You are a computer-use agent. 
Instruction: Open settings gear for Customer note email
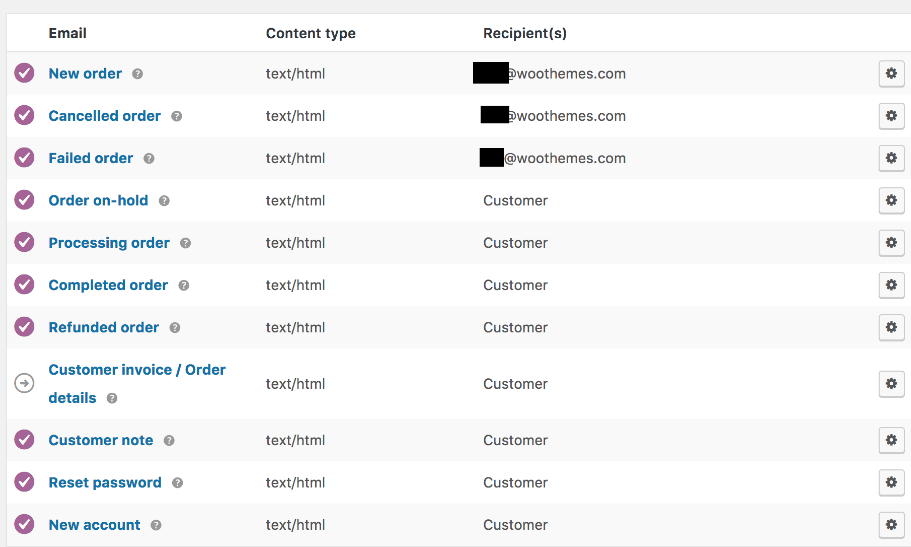click(891, 440)
